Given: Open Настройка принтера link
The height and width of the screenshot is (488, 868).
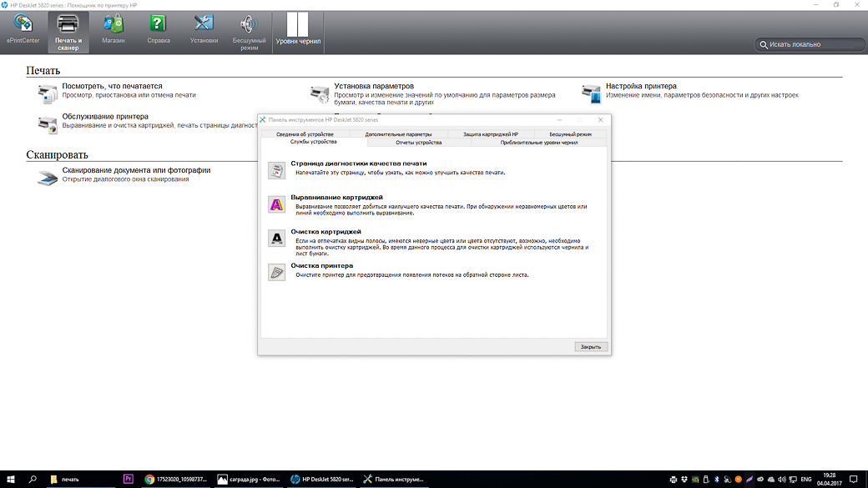Looking at the screenshot, I should pos(641,86).
